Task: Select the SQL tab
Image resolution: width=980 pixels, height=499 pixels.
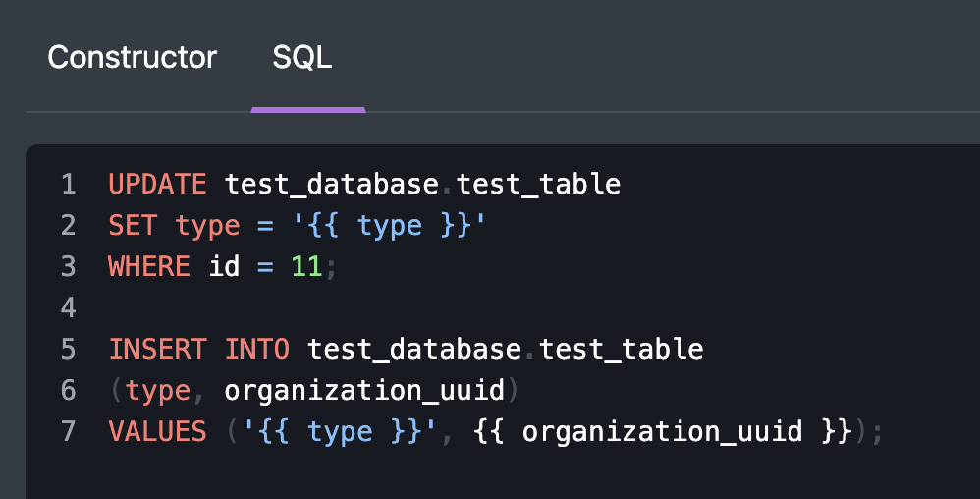Action: coord(302,58)
